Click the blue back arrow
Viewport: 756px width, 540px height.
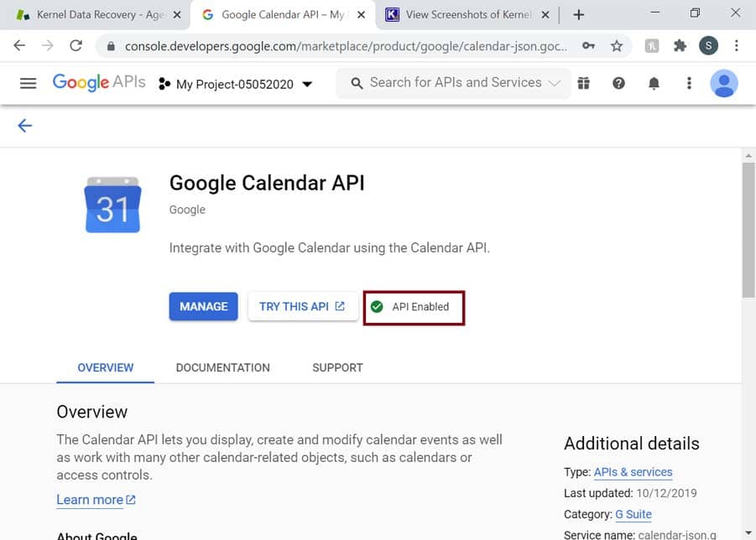[25, 126]
